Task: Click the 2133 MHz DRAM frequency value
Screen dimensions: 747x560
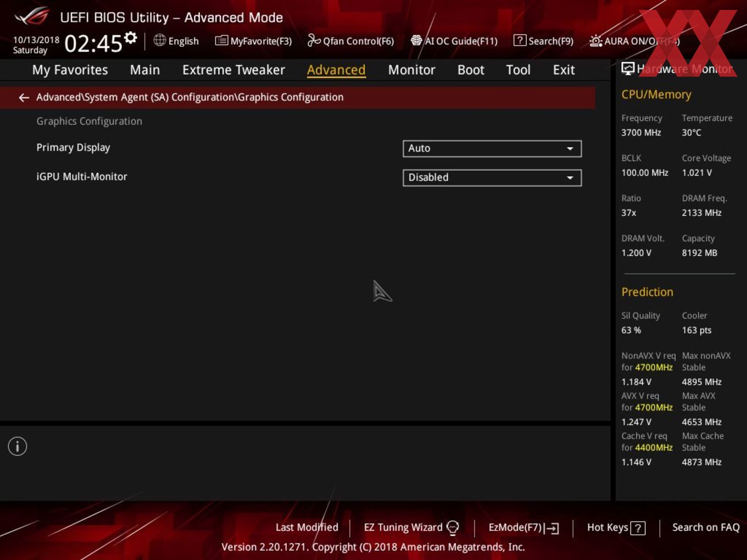Action: click(701, 213)
